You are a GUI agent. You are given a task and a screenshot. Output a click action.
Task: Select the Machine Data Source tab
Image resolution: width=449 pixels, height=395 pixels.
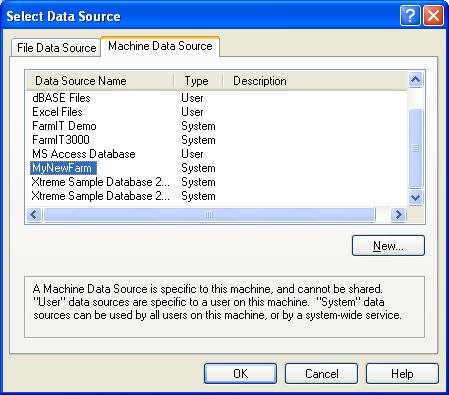[160, 46]
